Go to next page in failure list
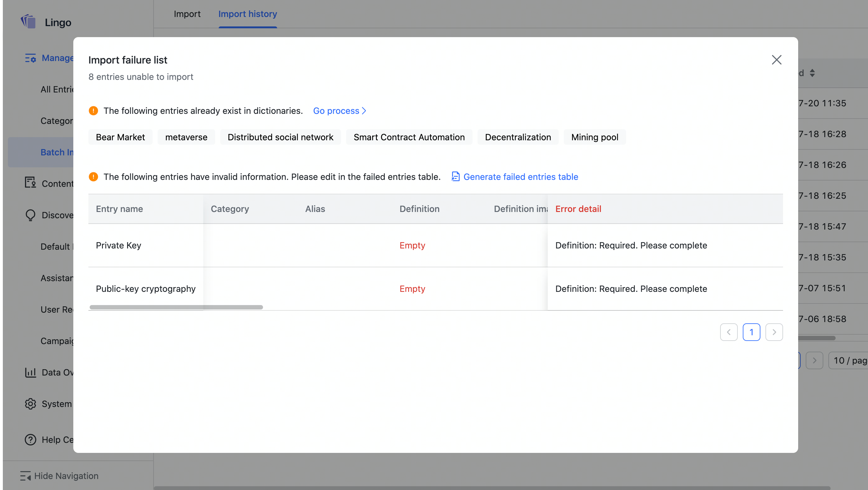This screenshot has width=868, height=490. coord(774,332)
